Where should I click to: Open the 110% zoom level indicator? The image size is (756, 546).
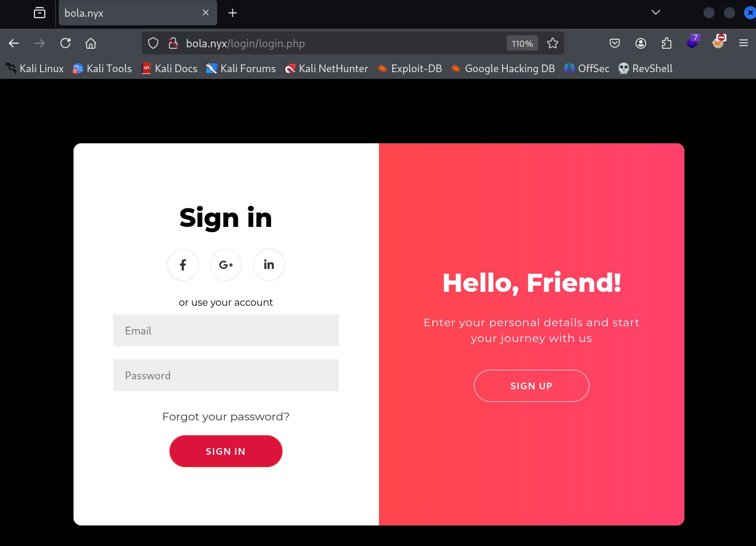click(x=523, y=43)
